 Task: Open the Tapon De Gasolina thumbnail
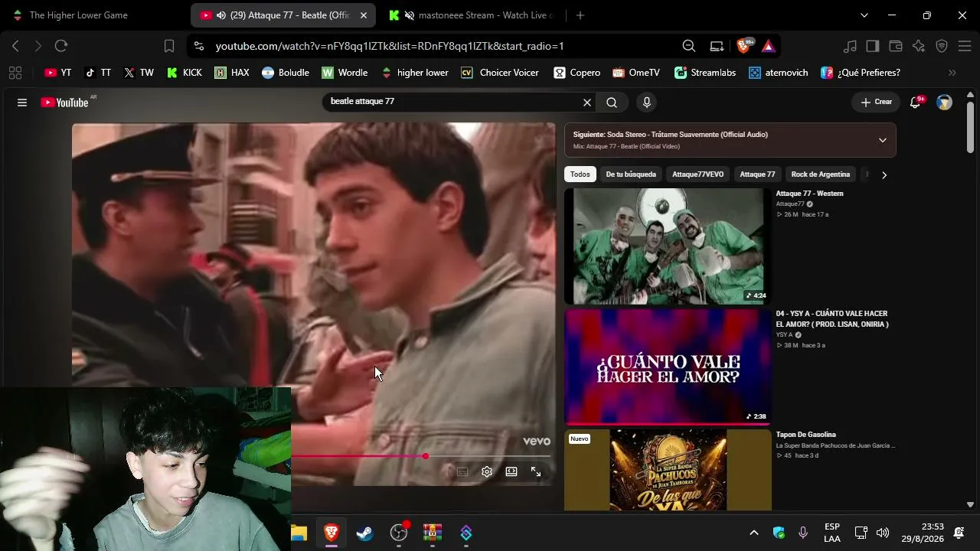pyautogui.click(x=668, y=470)
